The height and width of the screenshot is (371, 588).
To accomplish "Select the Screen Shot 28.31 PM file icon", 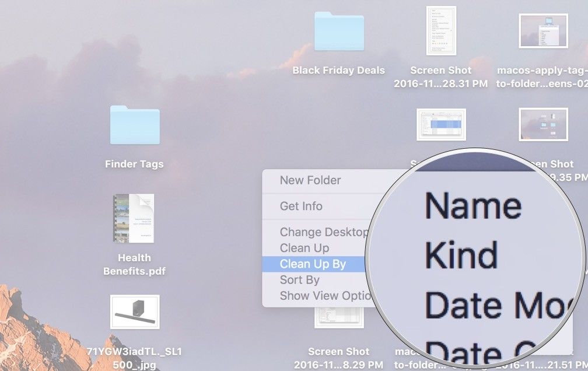I will pos(441,30).
